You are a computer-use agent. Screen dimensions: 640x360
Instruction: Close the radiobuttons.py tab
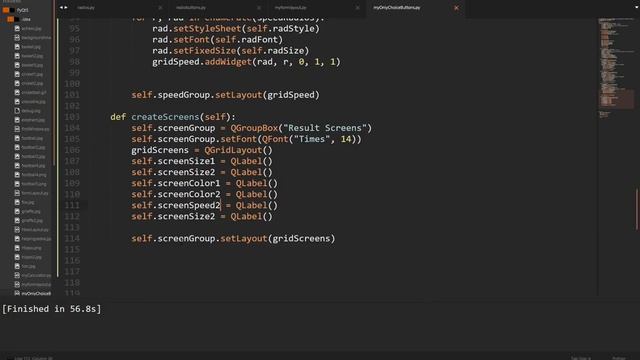point(259,8)
